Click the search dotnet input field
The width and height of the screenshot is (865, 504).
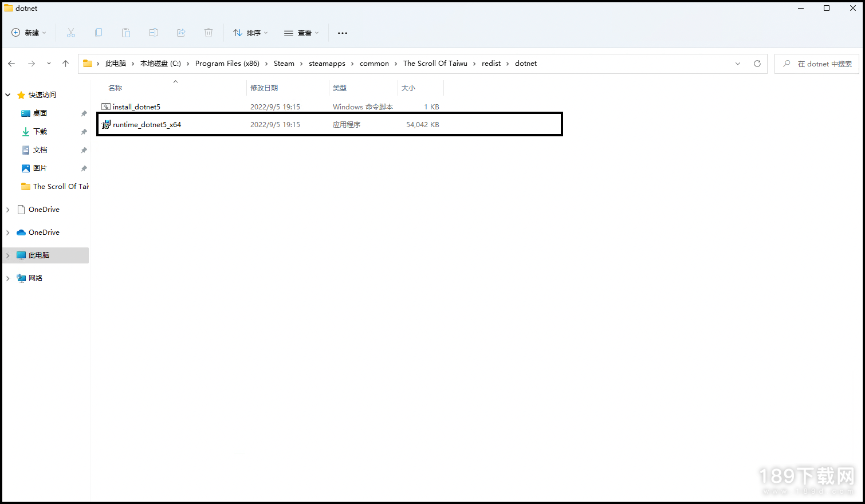[x=816, y=64]
